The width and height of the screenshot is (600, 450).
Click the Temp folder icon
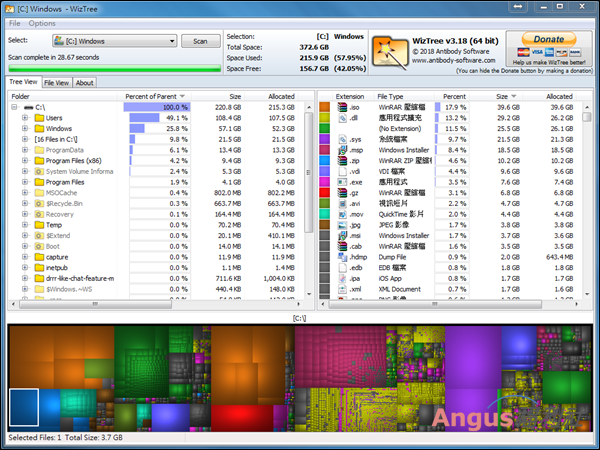coord(39,225)
